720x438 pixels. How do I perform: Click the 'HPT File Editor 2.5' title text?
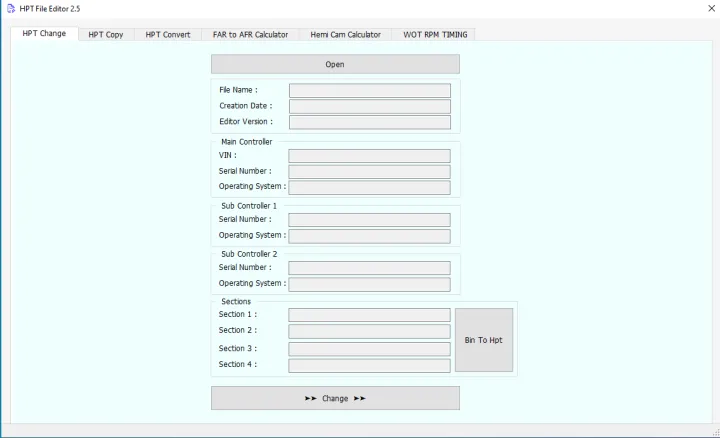click(50, 9)
